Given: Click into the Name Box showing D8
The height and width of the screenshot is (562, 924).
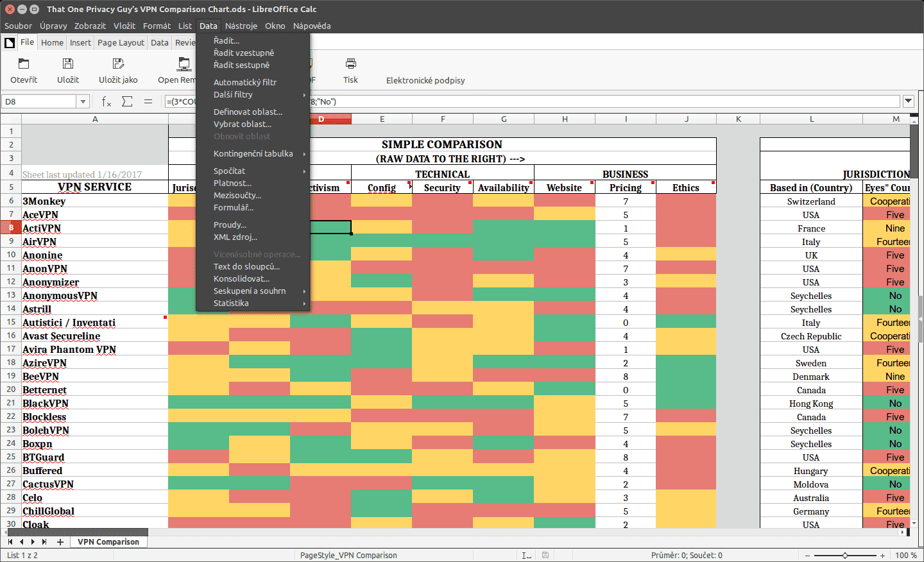Looking at the screenshot, I should point(40,101).
